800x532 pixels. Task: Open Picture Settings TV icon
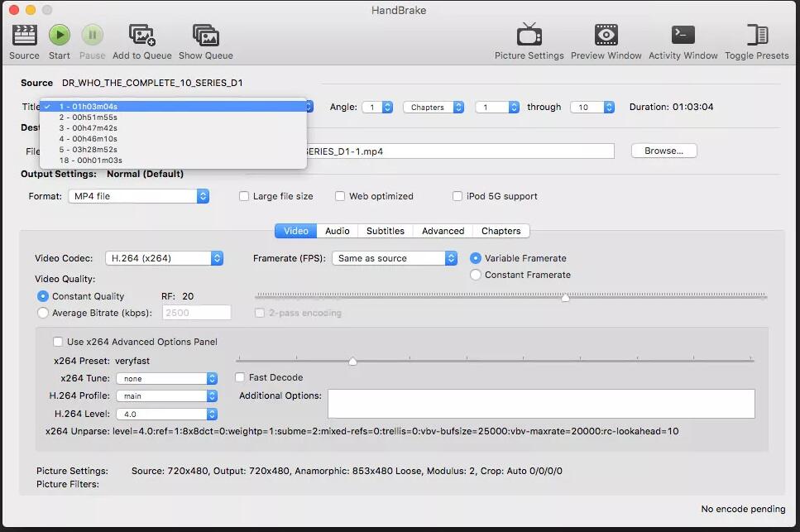click(529, 35)
